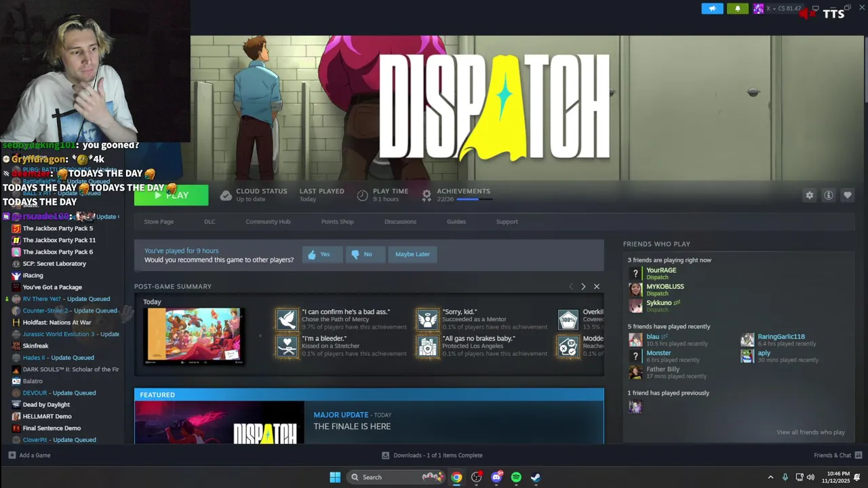
Task: Open Chrome from the taskbar
Action: point(456,477)
